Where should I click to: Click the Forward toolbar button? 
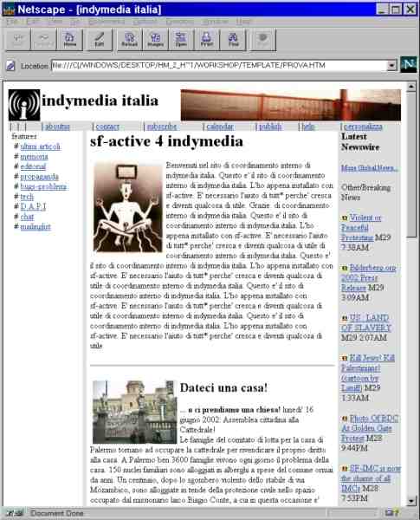[x=43, y=40]
